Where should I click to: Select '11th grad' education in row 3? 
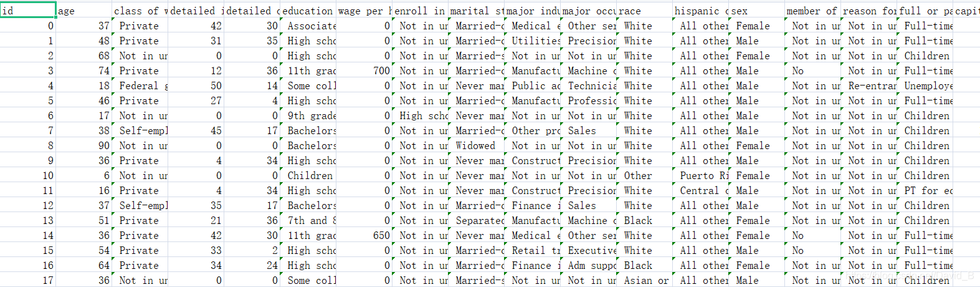click(x=308, y=71)
